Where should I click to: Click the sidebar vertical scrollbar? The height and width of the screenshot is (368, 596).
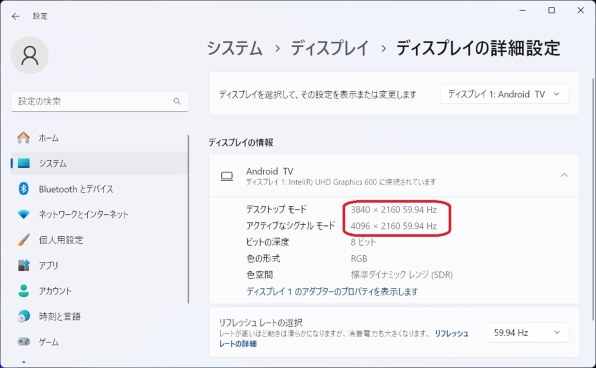tap(188, 219)
